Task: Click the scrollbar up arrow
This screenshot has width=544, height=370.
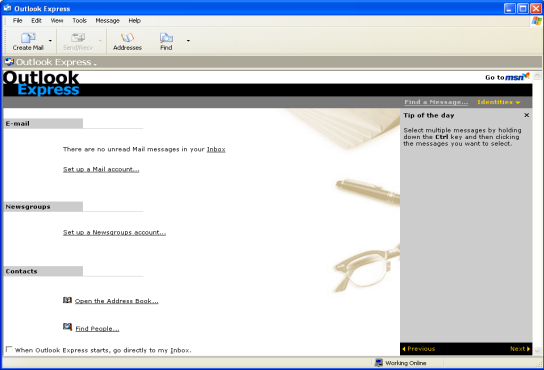Action: 537,75
